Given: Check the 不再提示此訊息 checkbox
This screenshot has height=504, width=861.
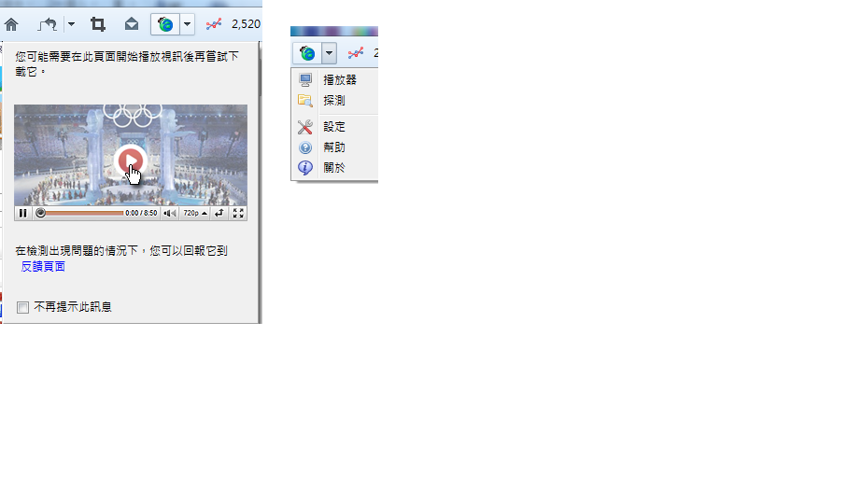Looking at the screenshot, I should pos(22,307).
